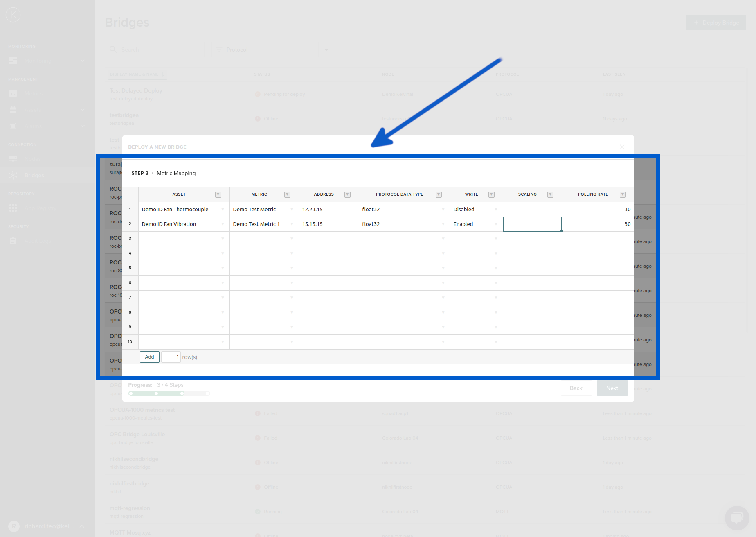Click the App Registry grid icon
The height and width of the screenshot is (537, 756).
[x=13, y=208]
